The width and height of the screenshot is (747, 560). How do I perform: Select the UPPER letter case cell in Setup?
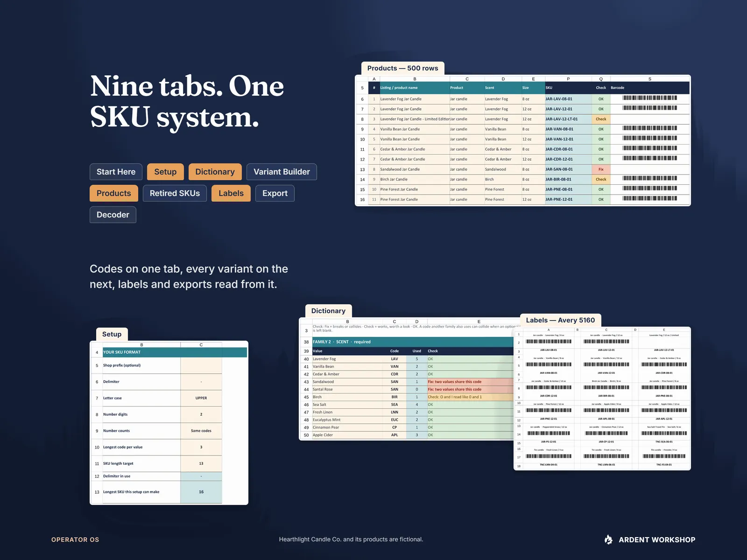[x=201, y=398]
